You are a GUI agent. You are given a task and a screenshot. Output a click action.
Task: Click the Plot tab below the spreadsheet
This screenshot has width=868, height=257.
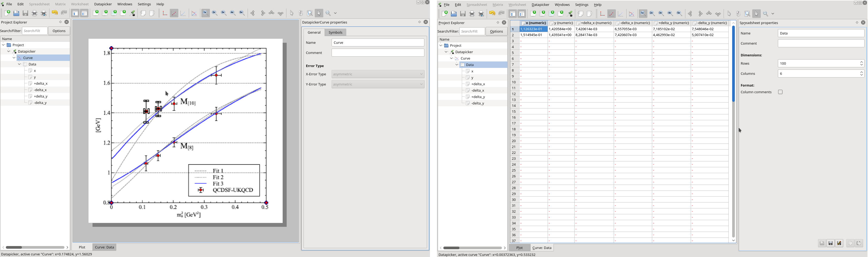519,248
